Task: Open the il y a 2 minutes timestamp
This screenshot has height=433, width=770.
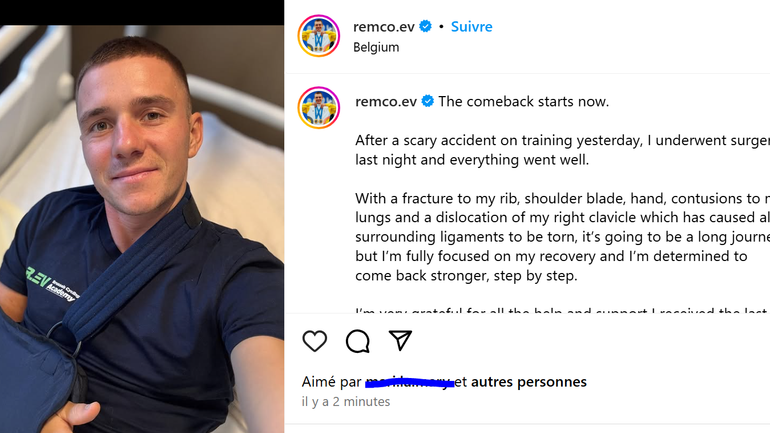Action: [x=346, y=402]
